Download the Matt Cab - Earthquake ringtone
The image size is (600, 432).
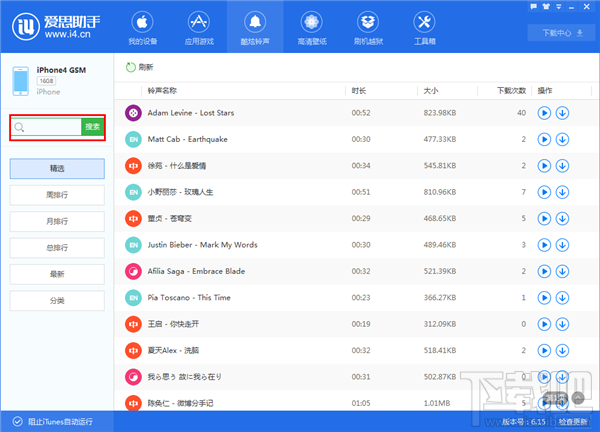(562, 139)
